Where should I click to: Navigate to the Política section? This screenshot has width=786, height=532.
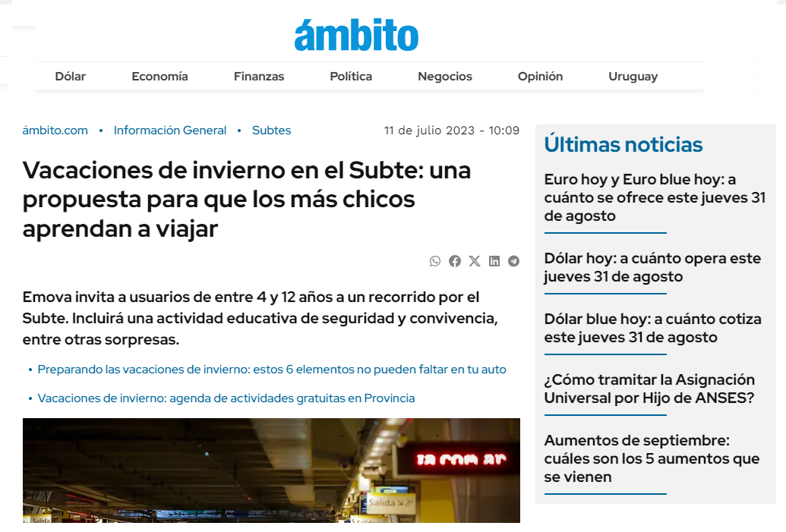351,77
